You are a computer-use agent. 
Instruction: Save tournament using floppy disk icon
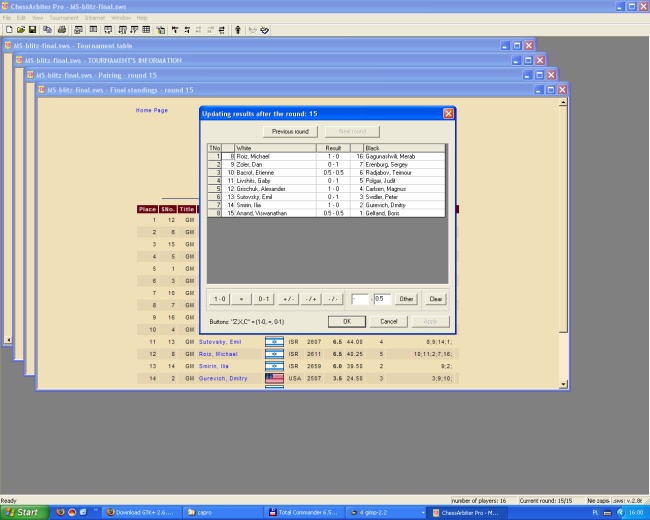coord(32,30)
